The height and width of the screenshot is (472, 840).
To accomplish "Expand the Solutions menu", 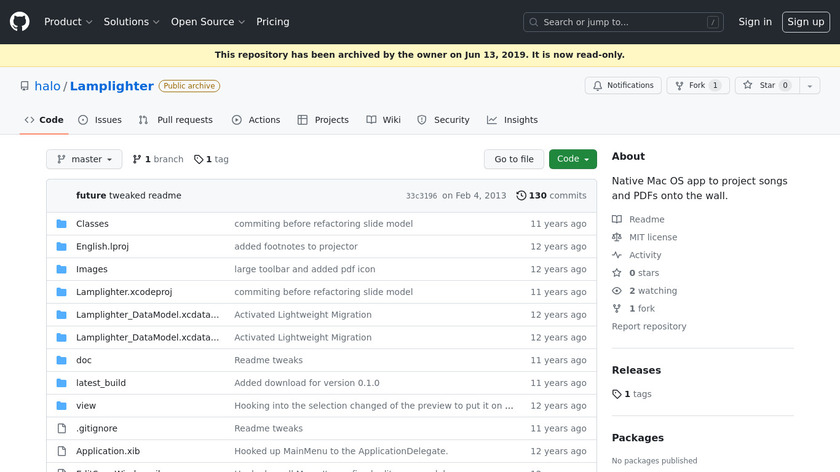I will [x=131, y=22].
